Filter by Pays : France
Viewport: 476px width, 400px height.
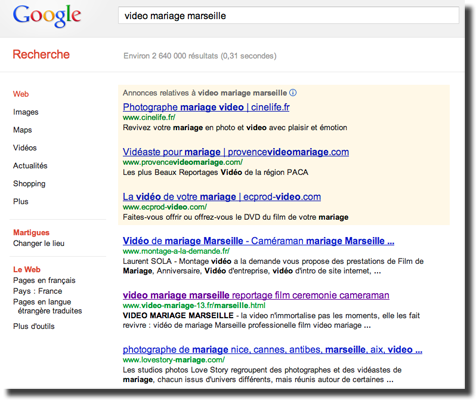tap(37, 291)
